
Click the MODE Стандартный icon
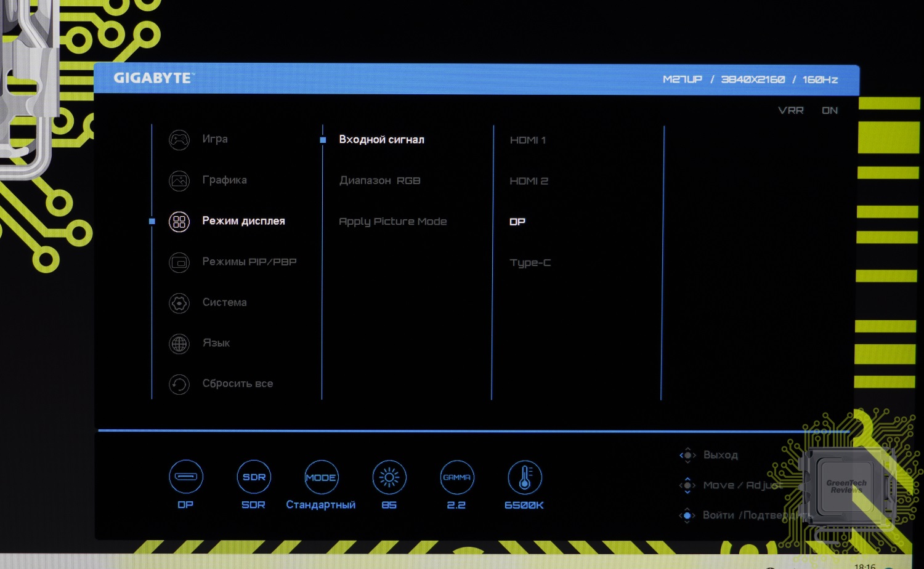(x=321, y=477)
